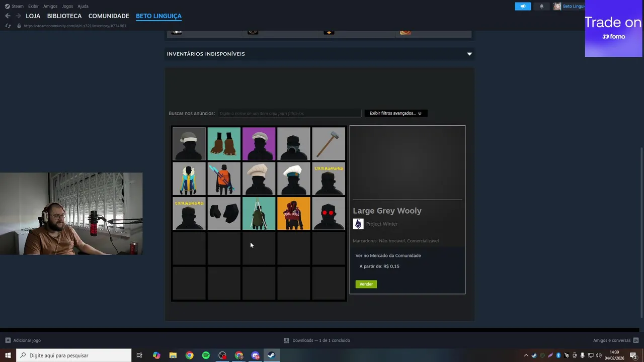Go to the COMUNIDADE tab
The height and width of the screenshot is (362, 644).
pyautogui.click(x=109, y=16)
